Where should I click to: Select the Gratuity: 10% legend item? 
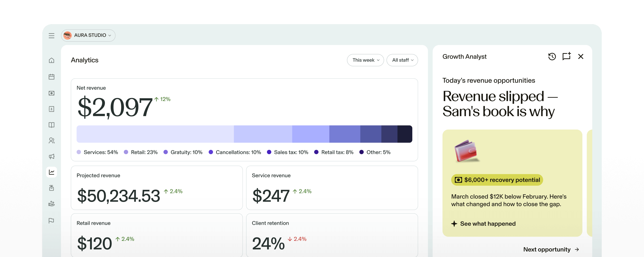click(183, 152)
